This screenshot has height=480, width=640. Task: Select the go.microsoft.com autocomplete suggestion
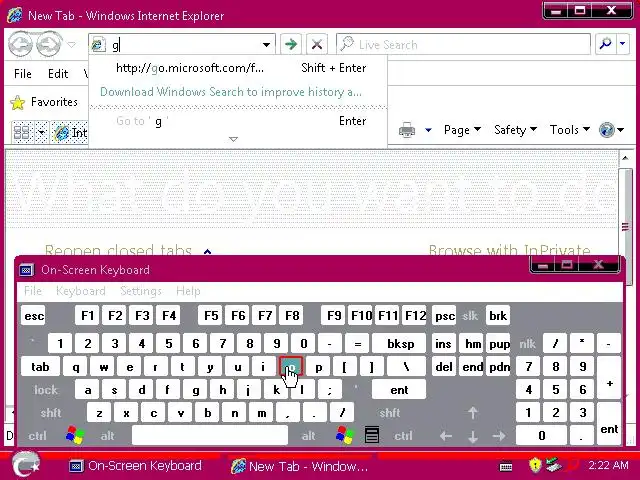tap(238, 68)
